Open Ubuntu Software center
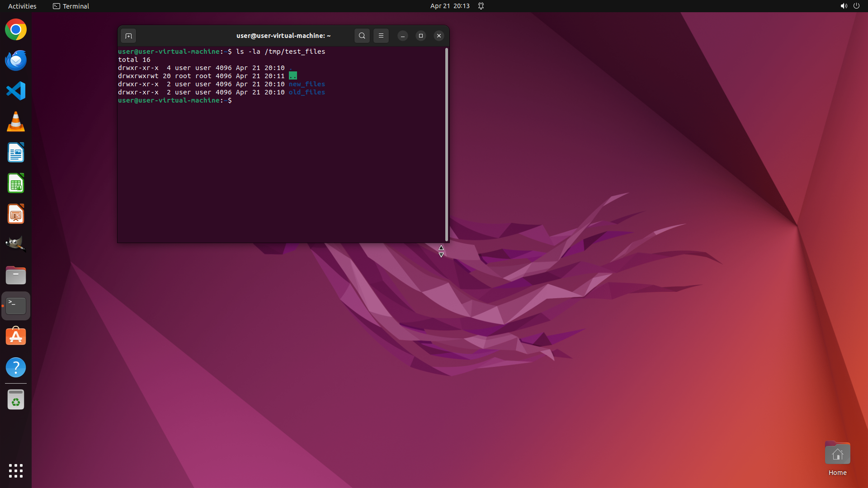This screenshot has height=488, width=868. 16,337
